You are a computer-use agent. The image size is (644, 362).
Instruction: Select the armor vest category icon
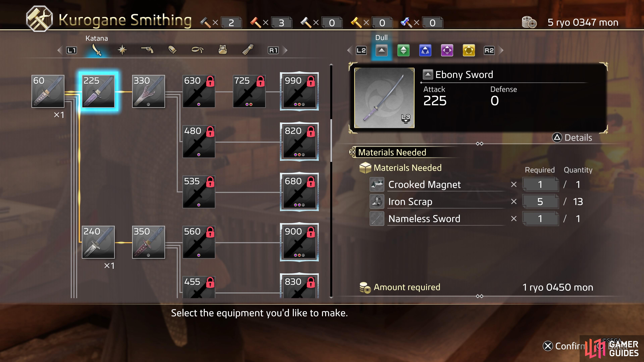(223, 50)
